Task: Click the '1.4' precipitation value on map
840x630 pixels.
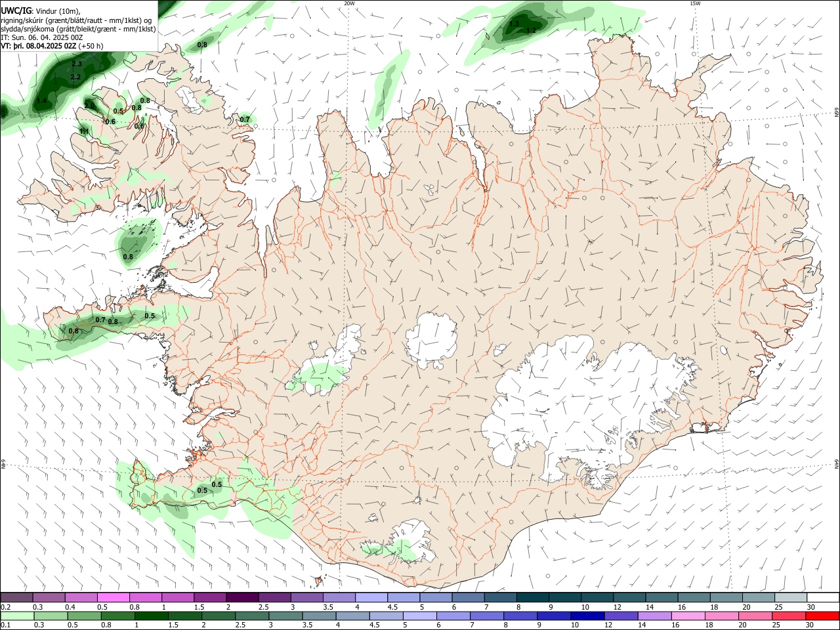Action: pyautogui.click(x=41, y=100)
